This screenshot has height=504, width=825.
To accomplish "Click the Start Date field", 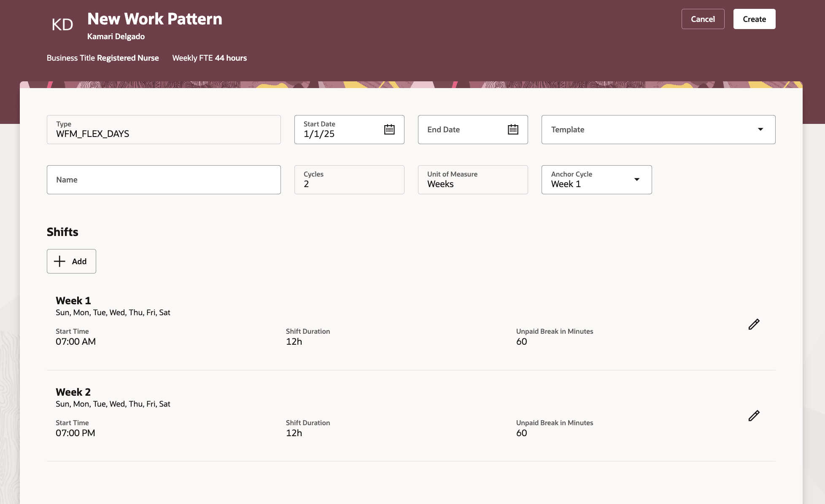I will 337,130.
